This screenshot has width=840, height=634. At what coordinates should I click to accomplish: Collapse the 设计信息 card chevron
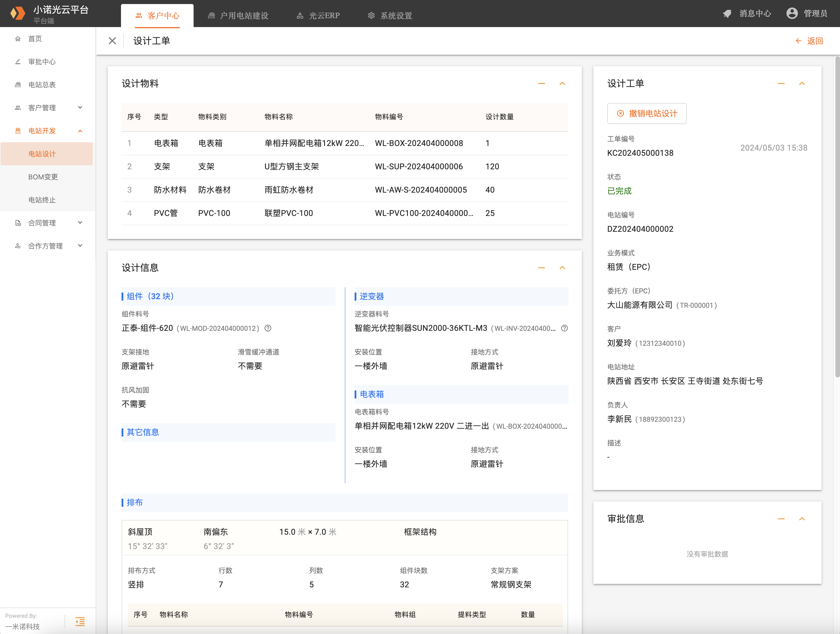562,268
